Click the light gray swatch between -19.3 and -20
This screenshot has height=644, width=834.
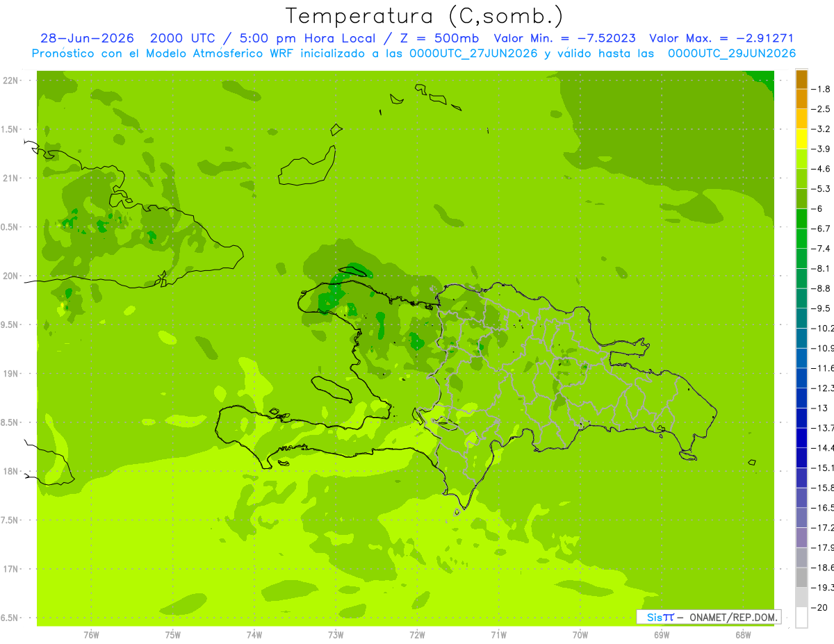coord(801,597)
